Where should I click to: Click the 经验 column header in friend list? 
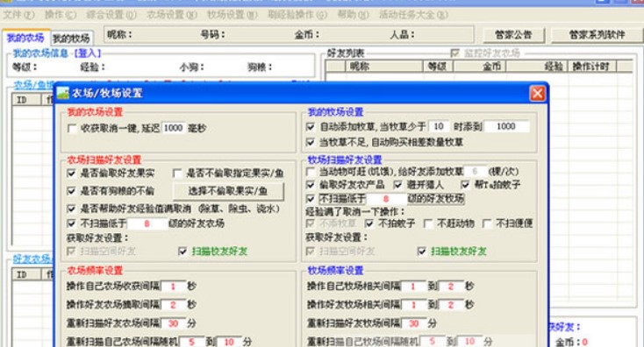[x=537, y=66]
